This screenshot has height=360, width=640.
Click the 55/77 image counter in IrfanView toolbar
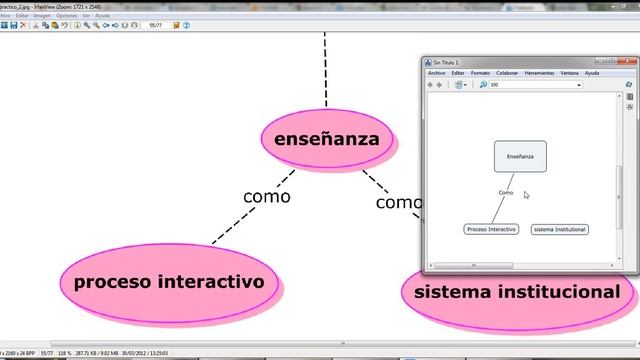(156, 25)
